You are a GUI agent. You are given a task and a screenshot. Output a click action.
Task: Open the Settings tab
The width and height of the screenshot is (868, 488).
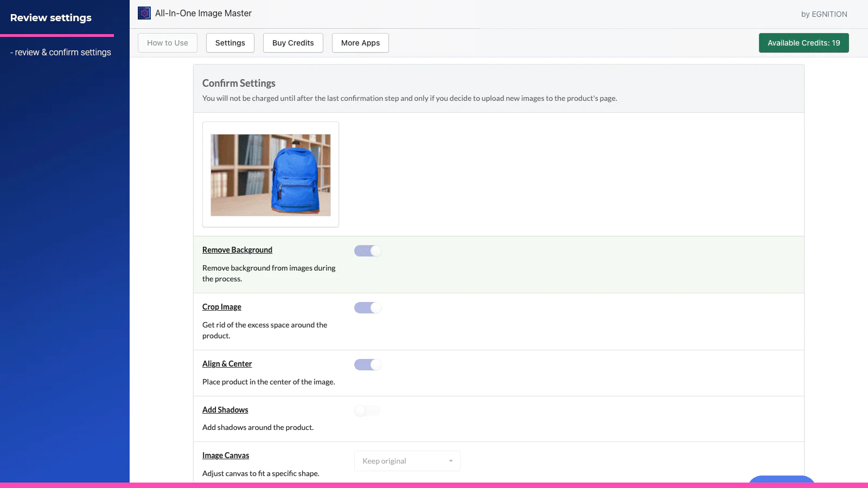230,43
